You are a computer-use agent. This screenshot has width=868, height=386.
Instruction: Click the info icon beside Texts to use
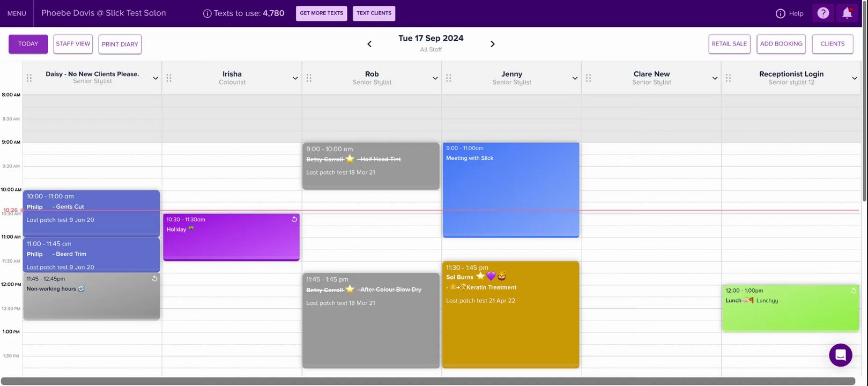(x=207, y=13)
